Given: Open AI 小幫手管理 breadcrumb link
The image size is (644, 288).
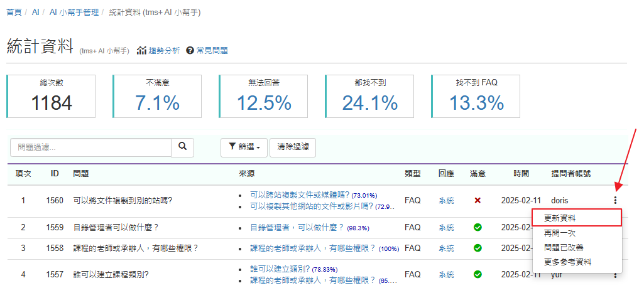Looking at the screenshot, I should pos(74,13).
